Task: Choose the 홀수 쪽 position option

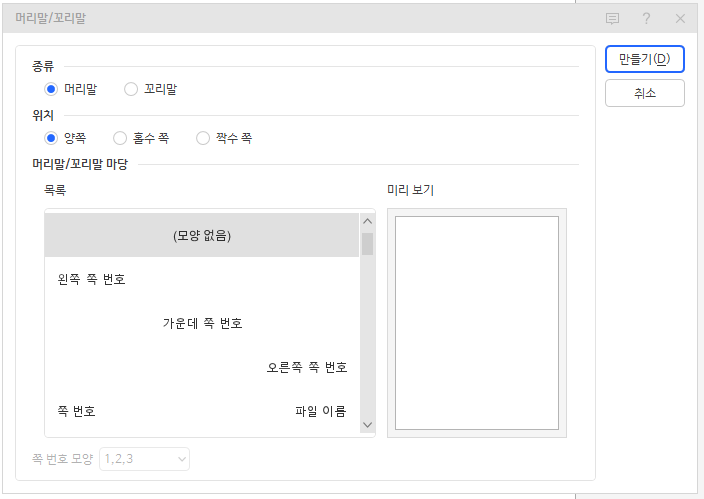Action: [120, 138]
